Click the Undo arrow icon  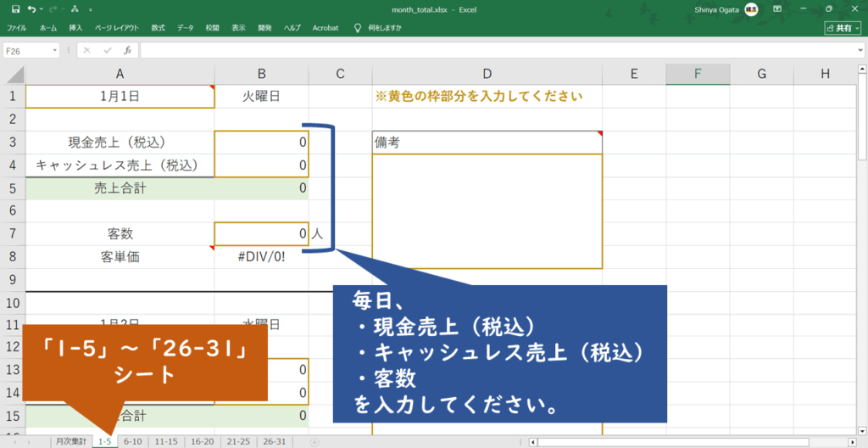31,8
